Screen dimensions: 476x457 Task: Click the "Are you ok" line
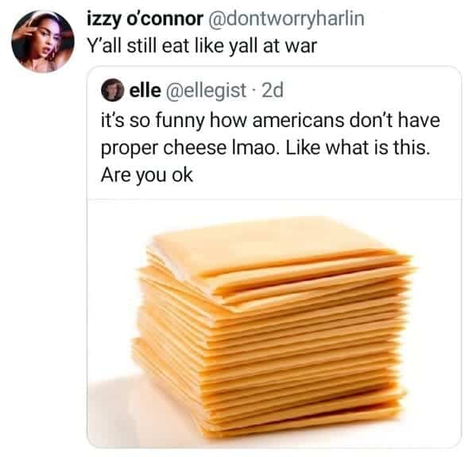[147, 176]
